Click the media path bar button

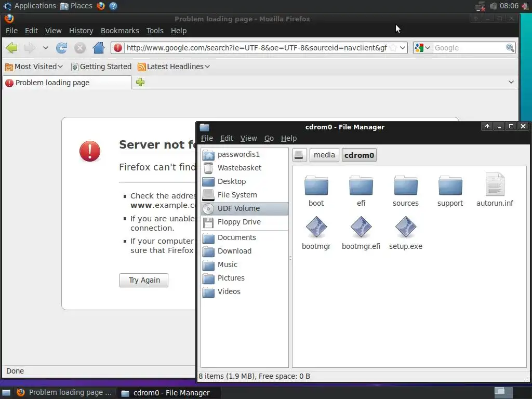coord(324,155)
